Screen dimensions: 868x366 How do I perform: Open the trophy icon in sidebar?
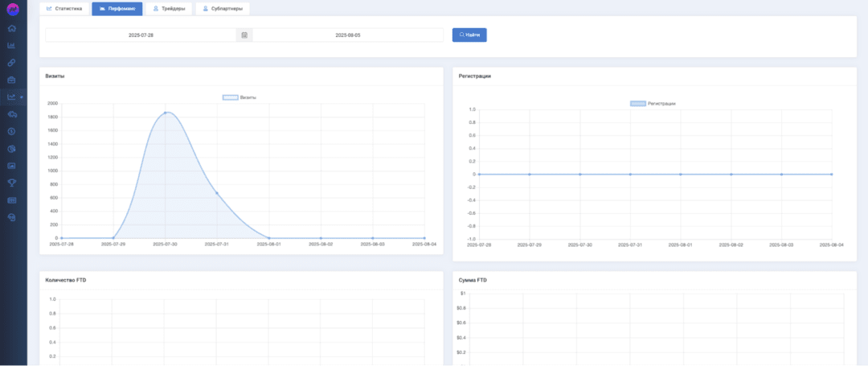11,183
